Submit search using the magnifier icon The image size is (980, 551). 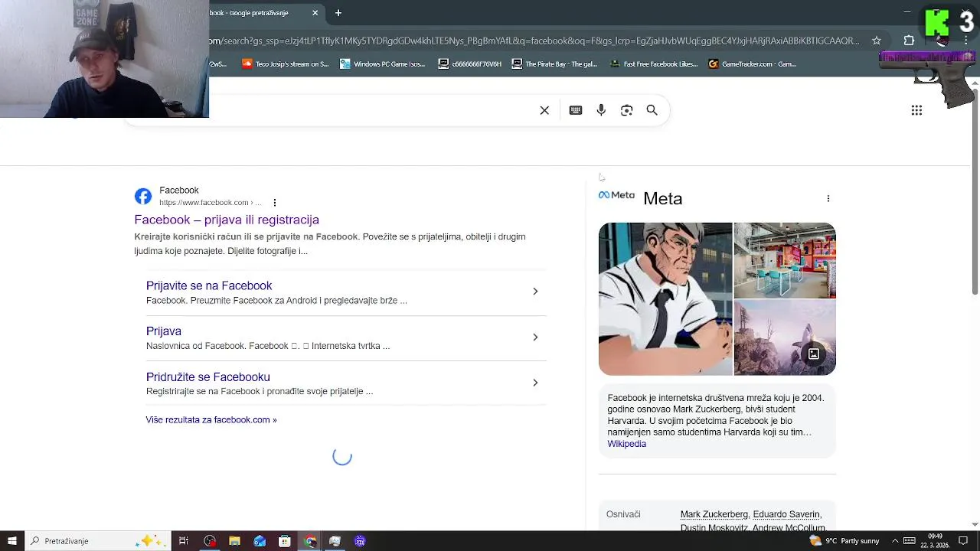pos(652,110)
